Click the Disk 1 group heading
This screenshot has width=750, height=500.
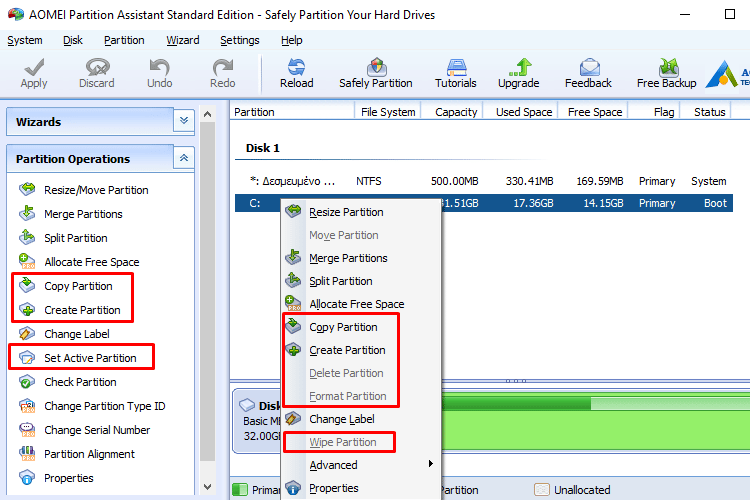[263, 148]
